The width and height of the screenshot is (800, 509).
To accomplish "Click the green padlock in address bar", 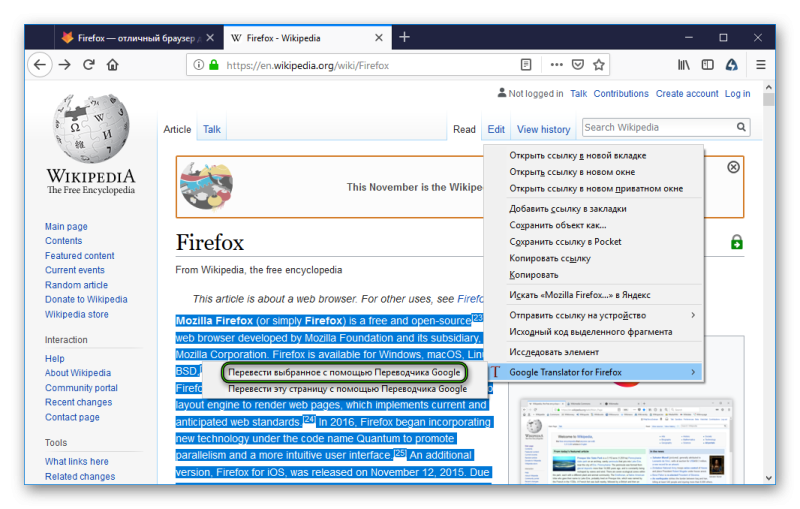I will coord(214,65).
